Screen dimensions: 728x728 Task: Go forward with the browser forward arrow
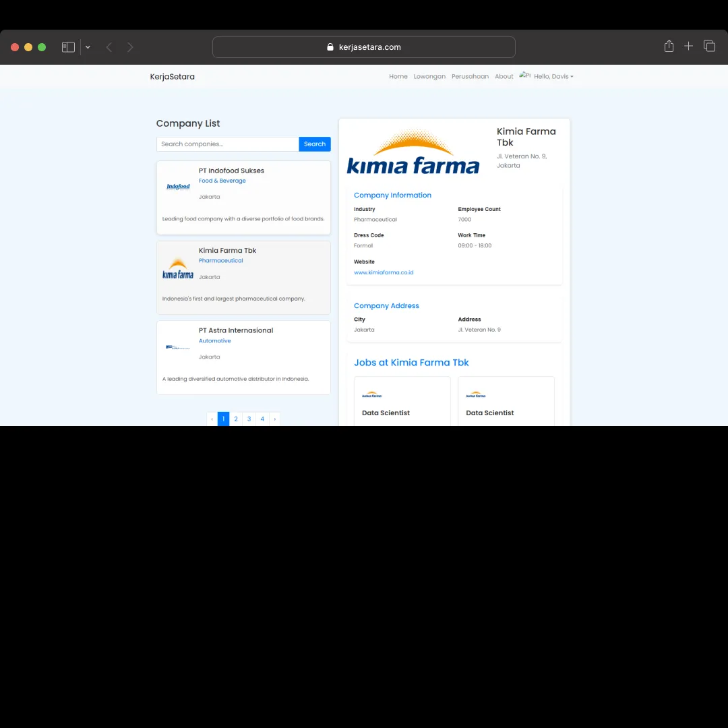coord(130,47)
